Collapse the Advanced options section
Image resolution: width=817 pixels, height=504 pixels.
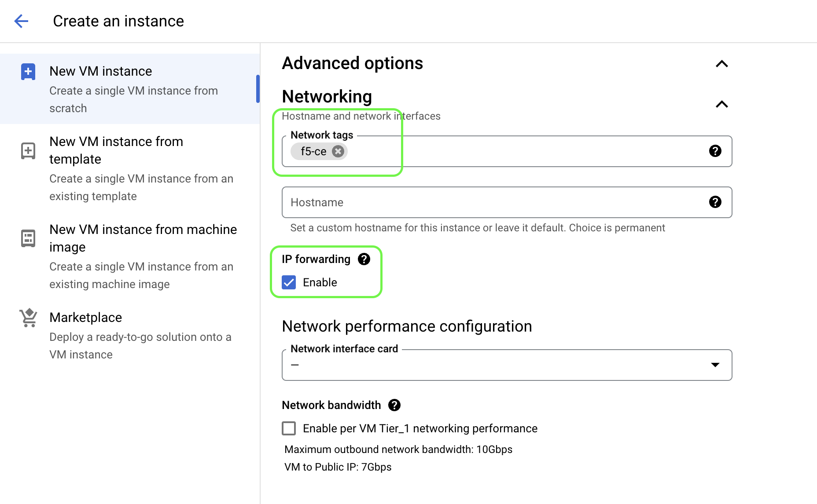721,64
